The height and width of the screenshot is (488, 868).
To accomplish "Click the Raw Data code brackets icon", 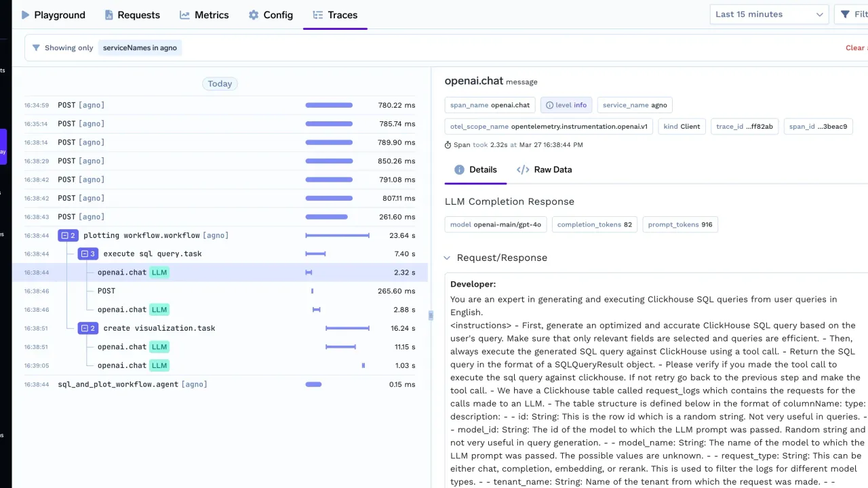I will 523,169.
